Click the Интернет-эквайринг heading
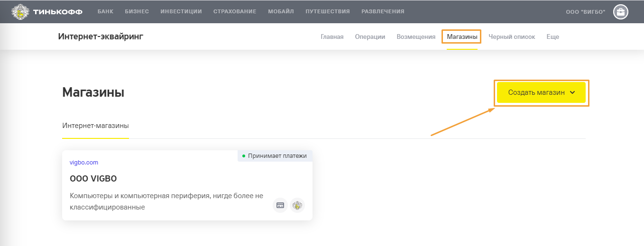This screenshot has height=246, width=644. pos(101,36)
